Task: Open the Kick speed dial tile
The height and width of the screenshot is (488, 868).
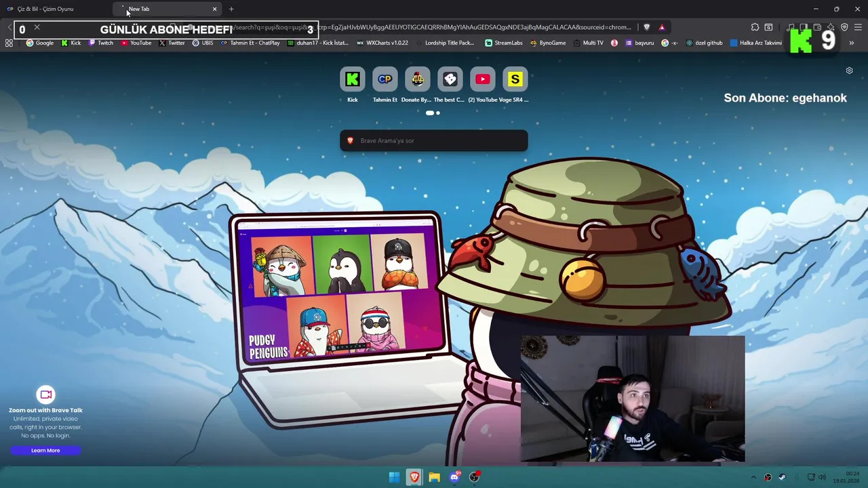Action: click(x=352, y=79)
